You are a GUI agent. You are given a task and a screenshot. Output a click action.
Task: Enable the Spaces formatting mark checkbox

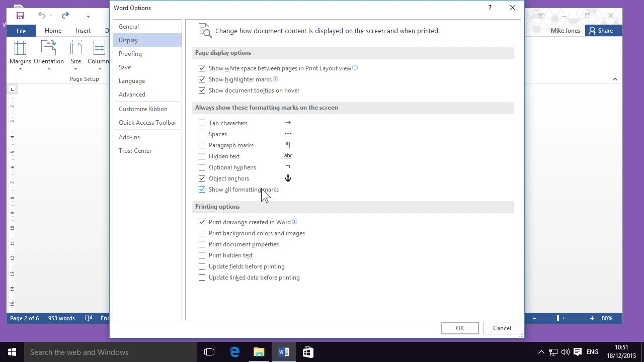tap(202, 134)
